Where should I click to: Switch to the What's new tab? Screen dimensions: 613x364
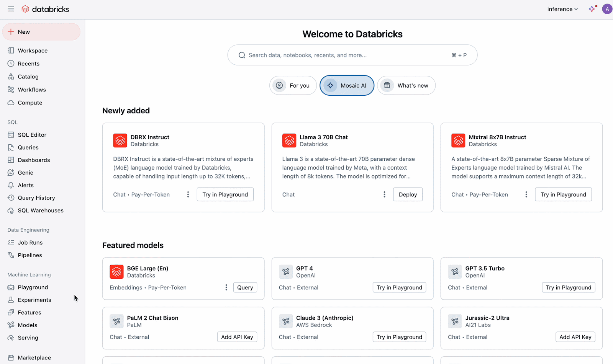tap(406, 85)
